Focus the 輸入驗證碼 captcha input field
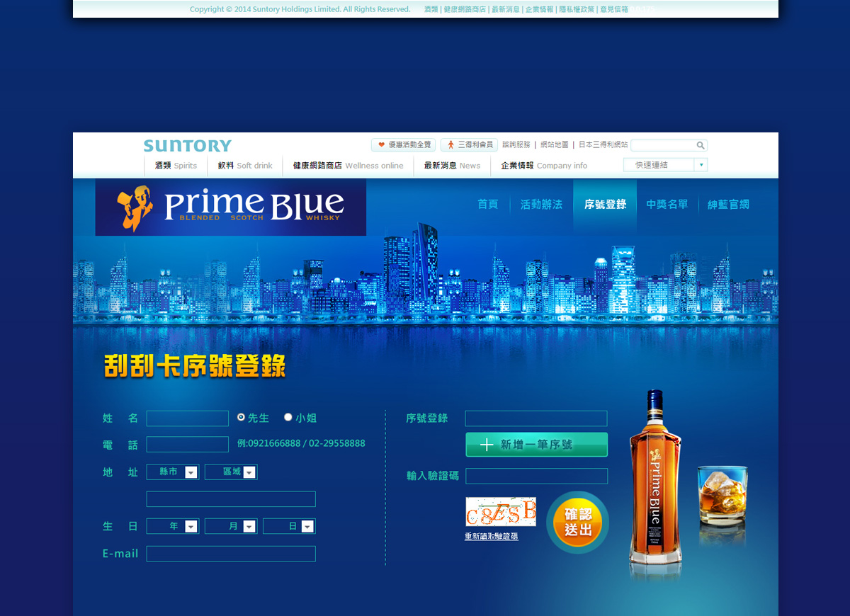 (536, 476)
